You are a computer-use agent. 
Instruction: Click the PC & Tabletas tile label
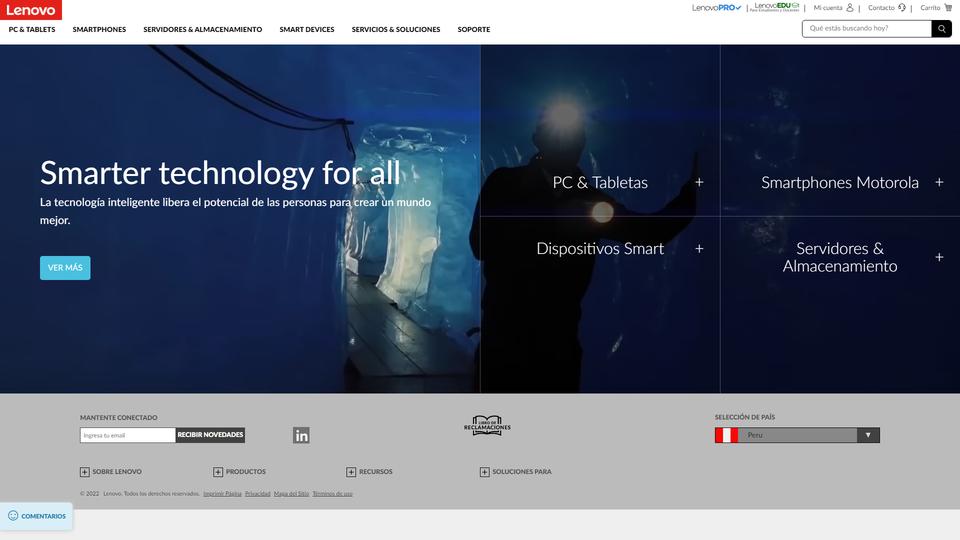(600, 182)
